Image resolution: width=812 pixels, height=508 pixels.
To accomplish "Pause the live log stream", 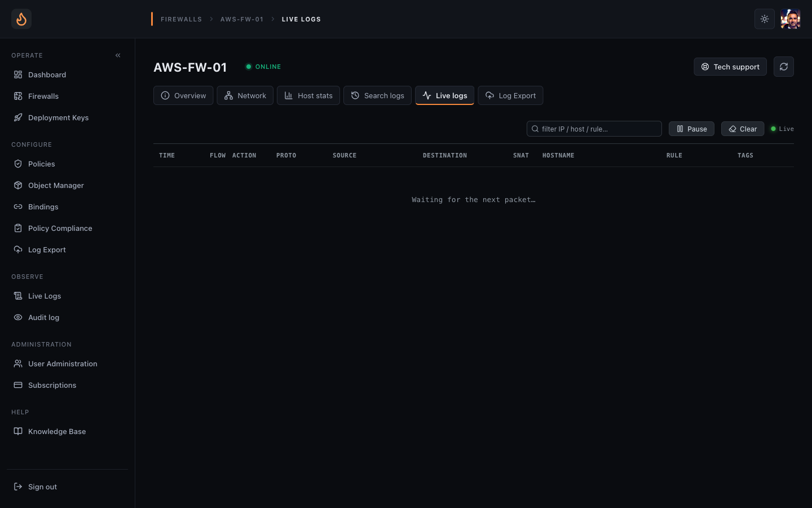I will tap(691, 129).
